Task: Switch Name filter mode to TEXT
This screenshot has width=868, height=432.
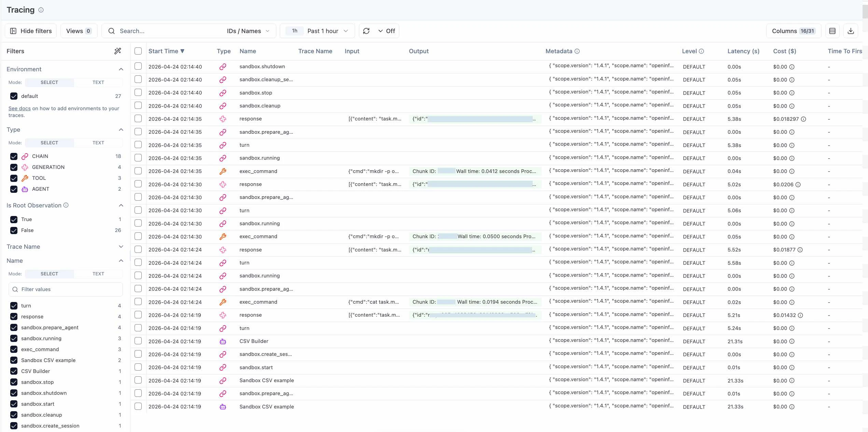Action: pos(98,274)
